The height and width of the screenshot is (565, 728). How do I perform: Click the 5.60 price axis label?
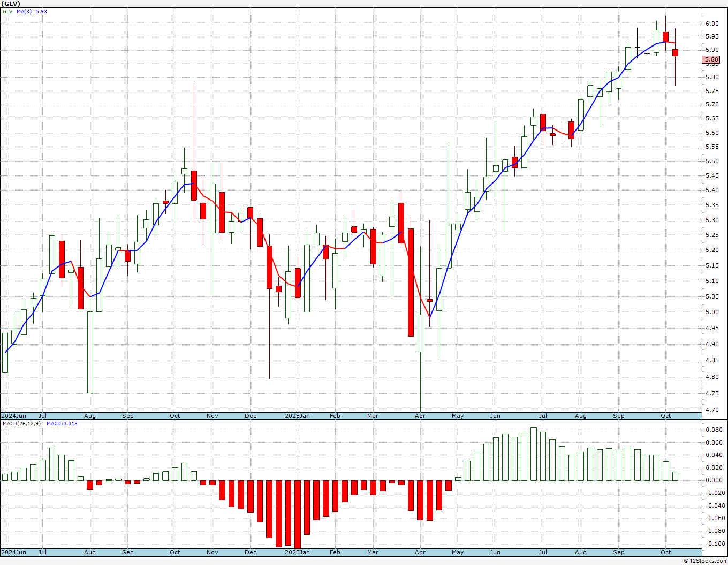pos(712,133)
